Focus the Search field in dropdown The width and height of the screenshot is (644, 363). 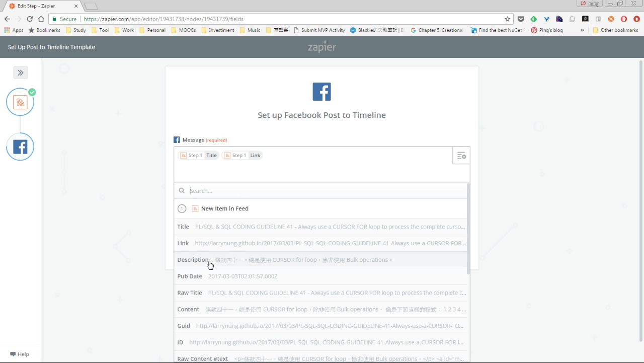[321, 191]
